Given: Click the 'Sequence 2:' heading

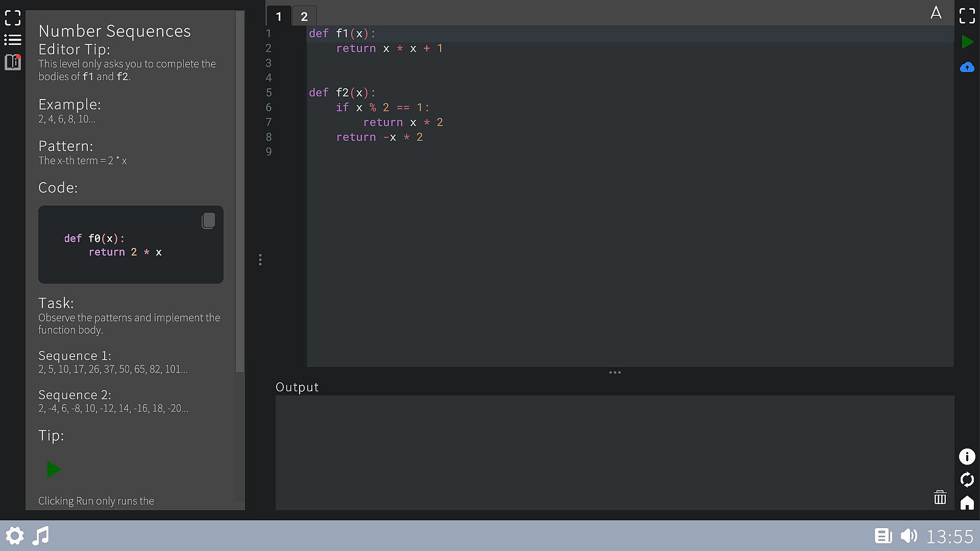Looking at the screenshot, I should (75, 395).
